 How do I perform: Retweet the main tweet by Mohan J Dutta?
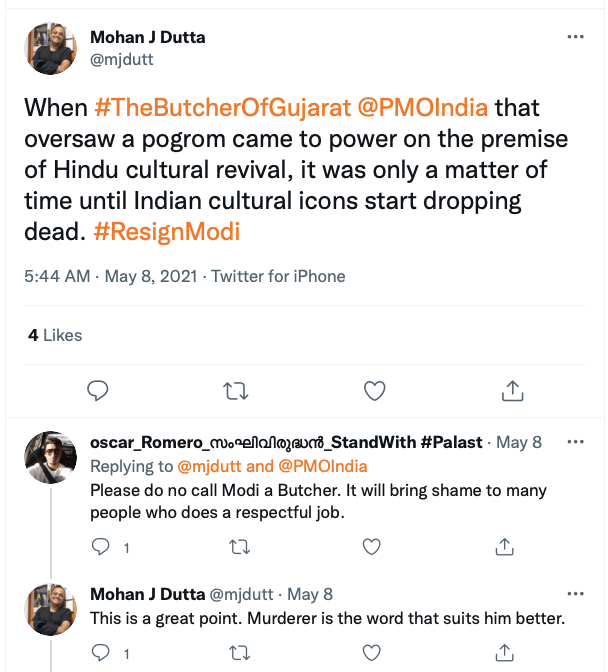pos(235,389)
